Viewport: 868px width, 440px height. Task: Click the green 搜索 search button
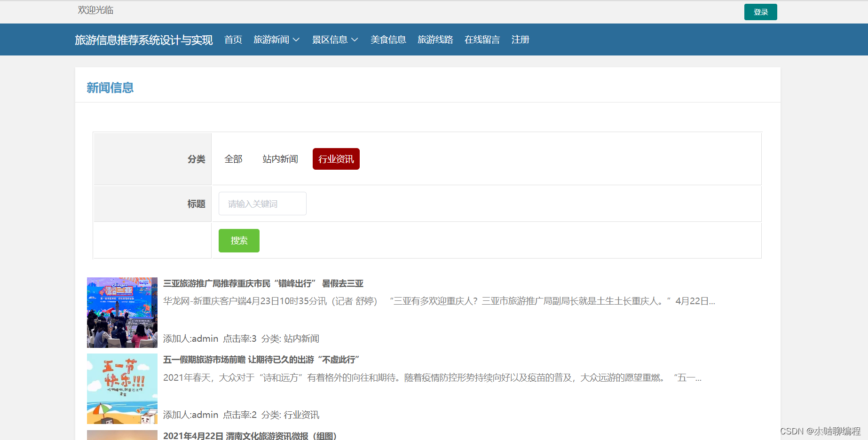pos(239,241)
